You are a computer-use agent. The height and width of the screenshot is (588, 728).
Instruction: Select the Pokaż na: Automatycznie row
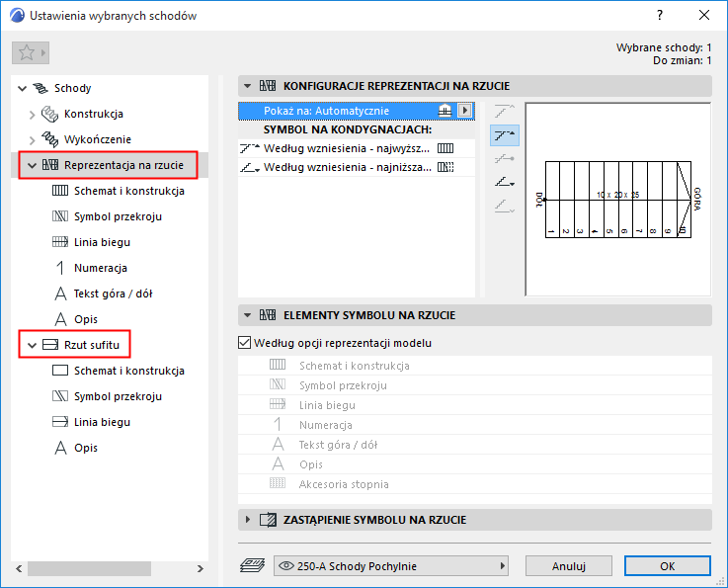357,111
